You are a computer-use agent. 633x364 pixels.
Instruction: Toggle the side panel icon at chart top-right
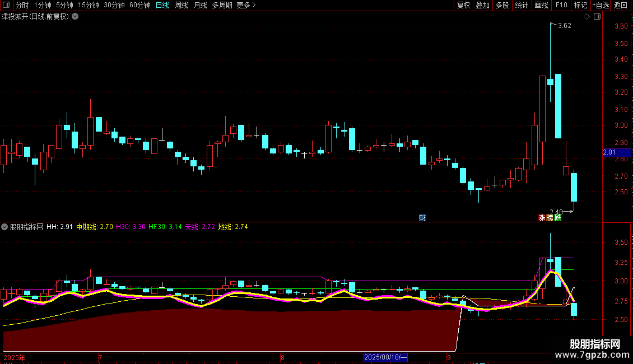click(597, 17)
